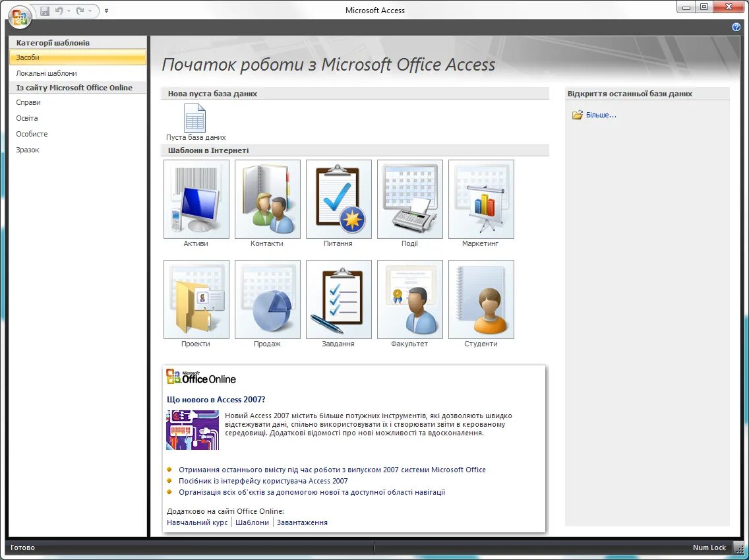Image resolution: width=749 pixels, height=560 pixels.
Task: Open the Redo history dropdown arrow
Action: point(90,11)
